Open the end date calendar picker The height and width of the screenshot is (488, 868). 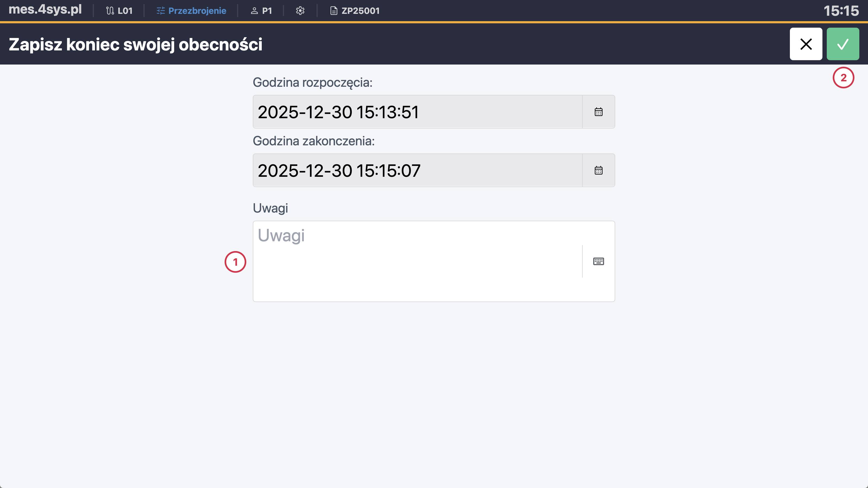pyautogui.click(x=598, y=170)
